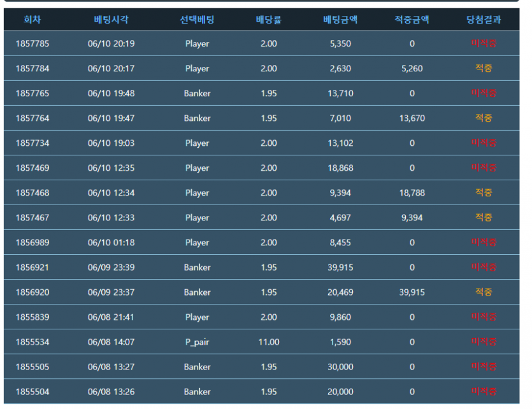Select round number 1856920
532x409 pixels.
pos(32,292)
